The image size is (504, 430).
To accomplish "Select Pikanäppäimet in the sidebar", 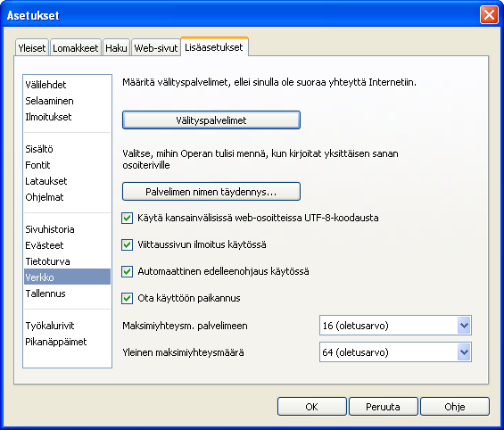I will [56, 342].
